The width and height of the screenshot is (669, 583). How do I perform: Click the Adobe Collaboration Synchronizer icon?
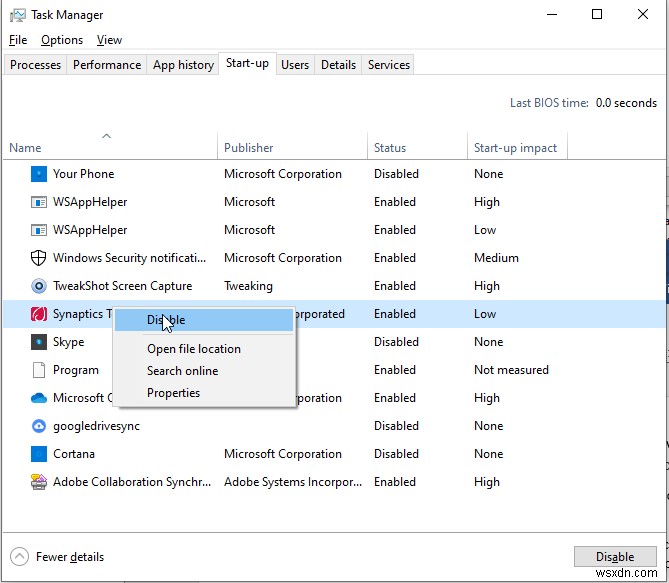tap(38, 482)
